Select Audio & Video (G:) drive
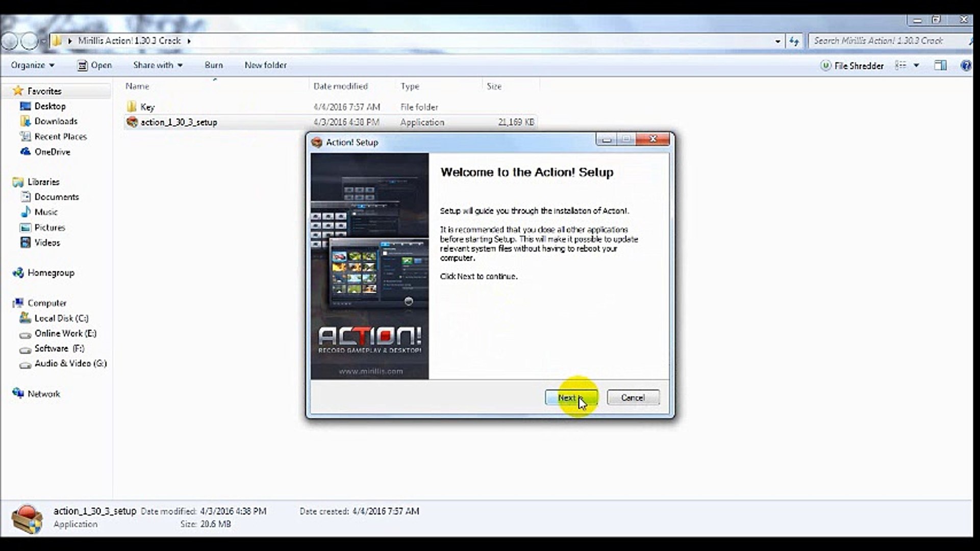 (x=70, y=363)
